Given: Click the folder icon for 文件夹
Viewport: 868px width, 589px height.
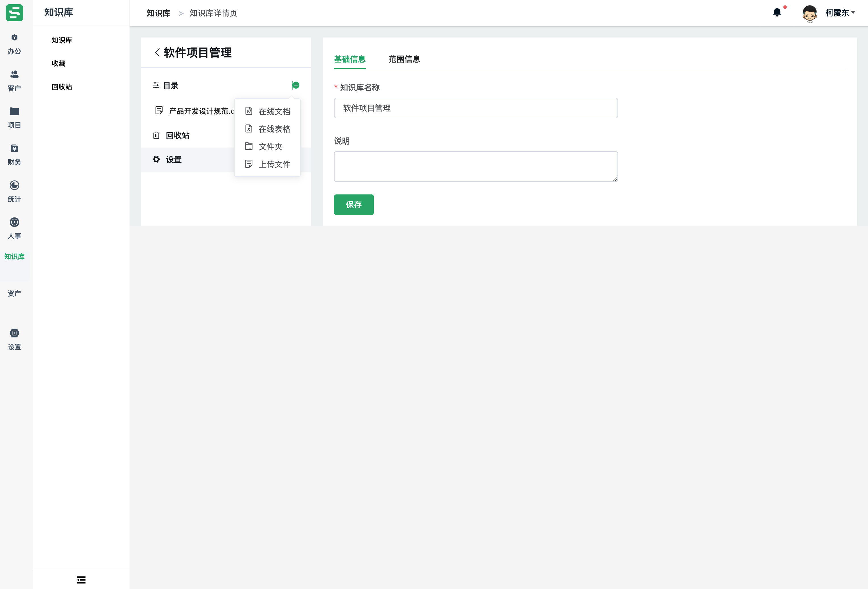Looking at the screenshot, I should pos(249,146).
